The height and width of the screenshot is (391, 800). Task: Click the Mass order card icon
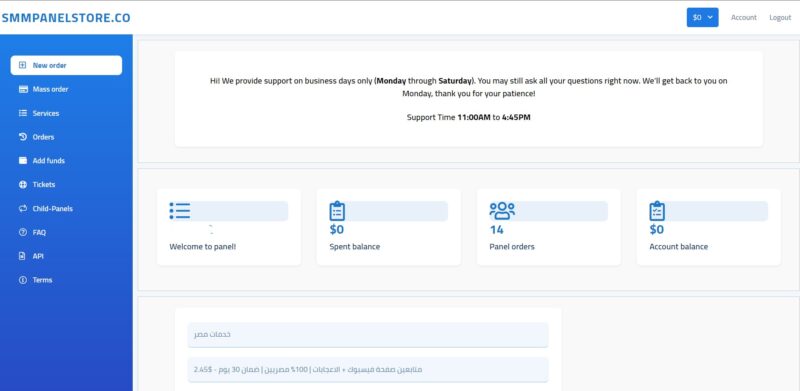[23, 89]
